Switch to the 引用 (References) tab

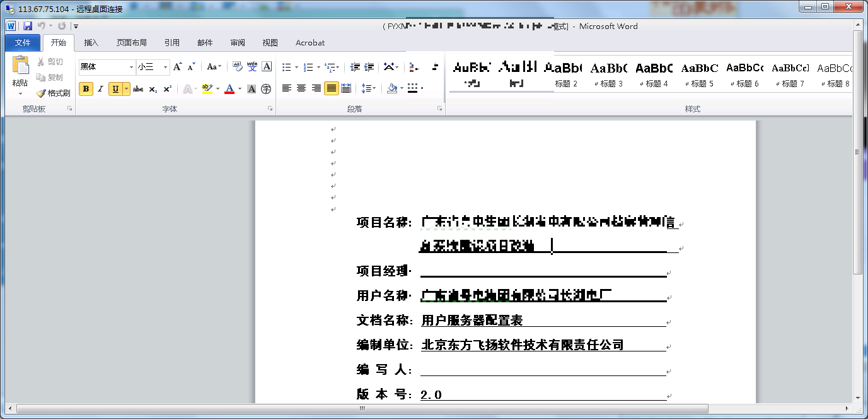click(x=172, y=43)
